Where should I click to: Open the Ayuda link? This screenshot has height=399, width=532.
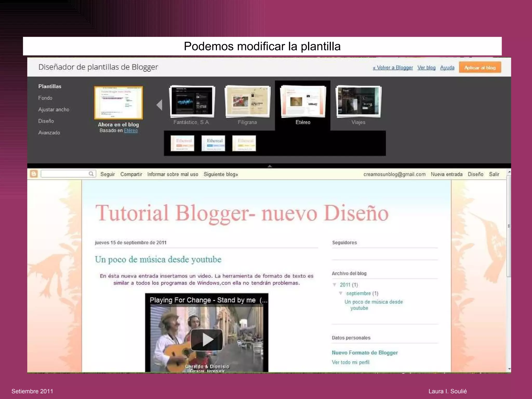coord(447,68)
